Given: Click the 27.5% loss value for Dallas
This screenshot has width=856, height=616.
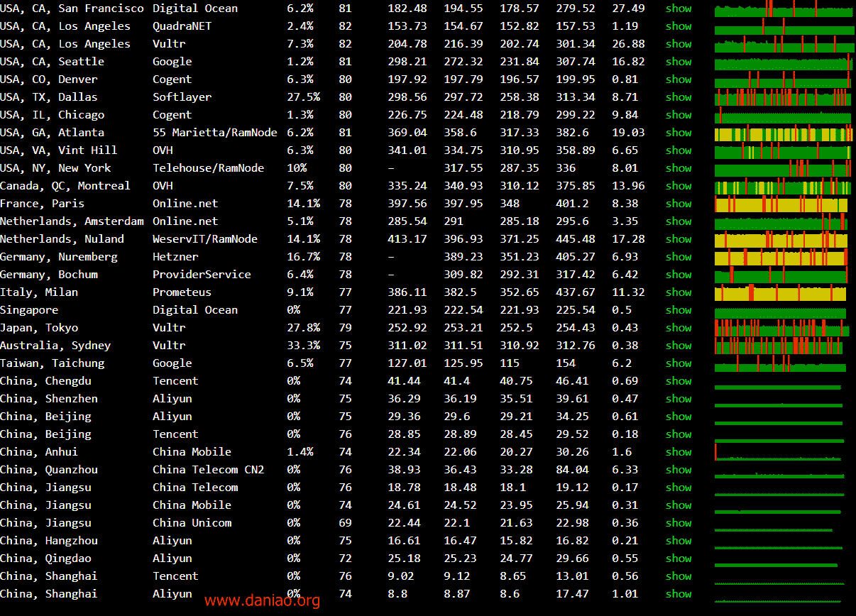Looking at the screenshot, I should [x=303, y=97].
